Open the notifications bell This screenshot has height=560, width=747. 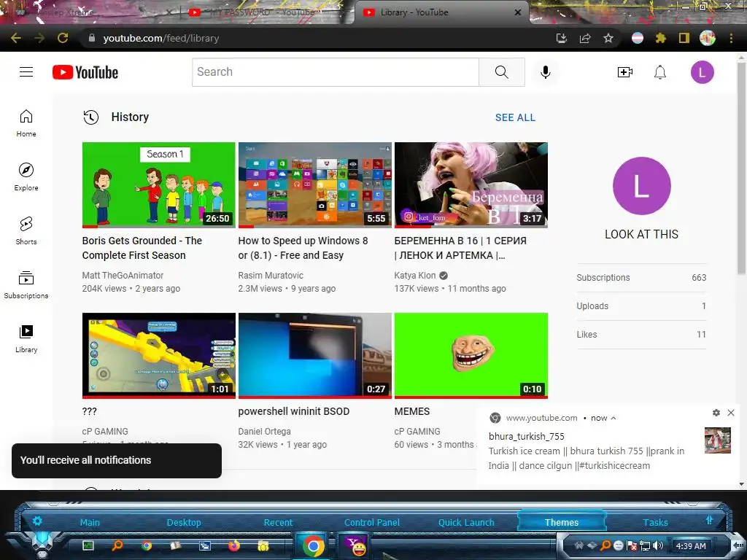click(x=659, y=72)
